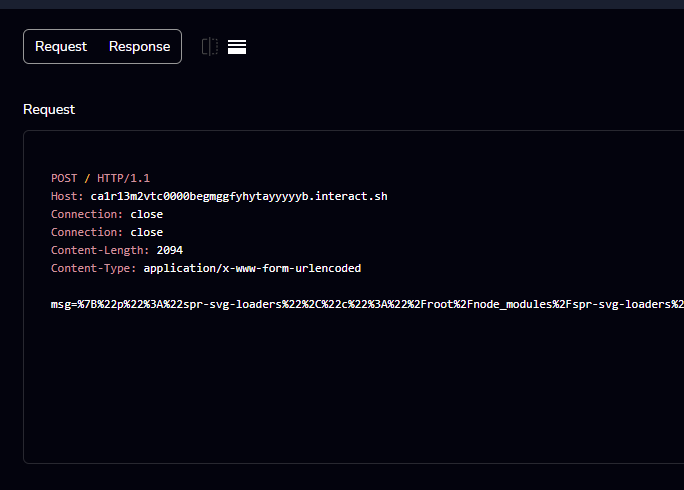Click the Content-Length: header name
The image size is (684, 490).
(x=100, y=250)
